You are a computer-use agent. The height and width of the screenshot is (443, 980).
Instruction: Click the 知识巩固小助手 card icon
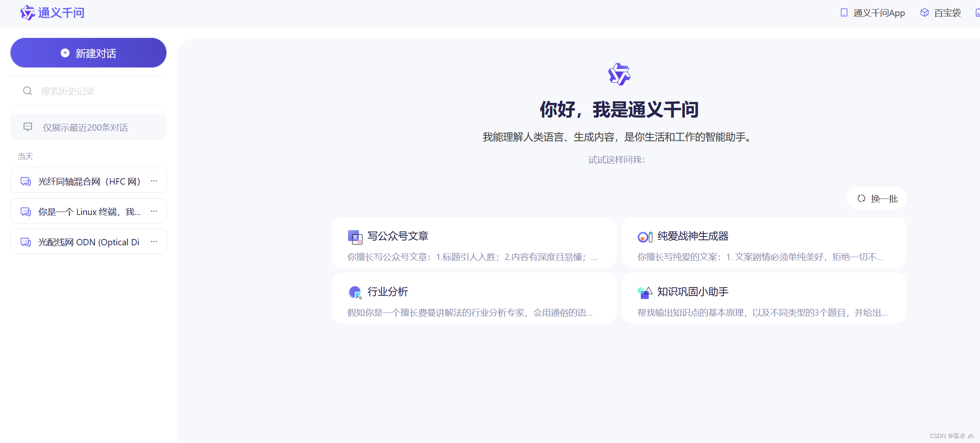point(645,293)
